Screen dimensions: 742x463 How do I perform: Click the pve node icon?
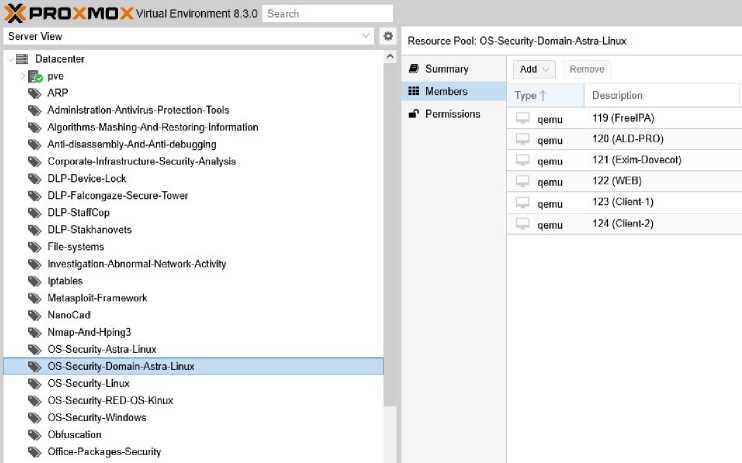35,76
